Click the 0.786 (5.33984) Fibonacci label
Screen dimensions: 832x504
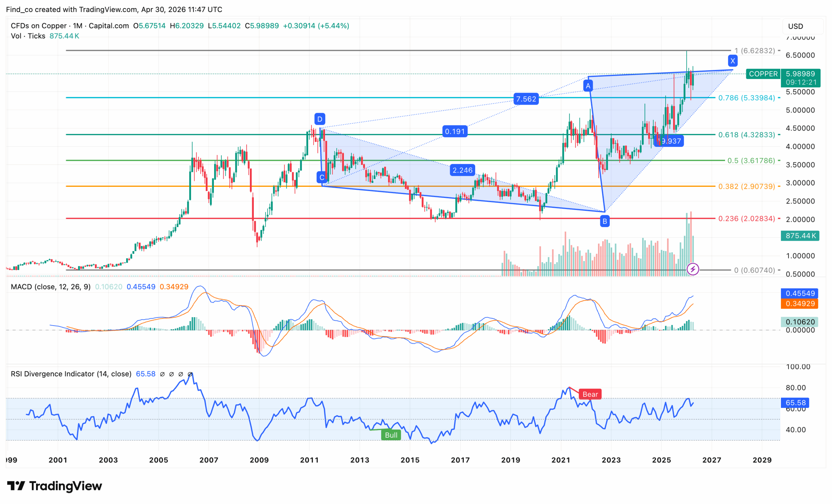coord(747,97)
